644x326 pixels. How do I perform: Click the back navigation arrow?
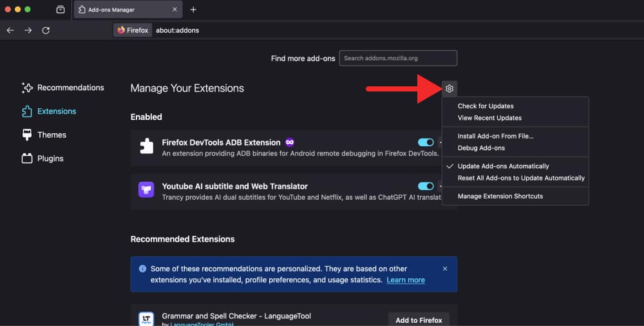[x=10, y=30]
